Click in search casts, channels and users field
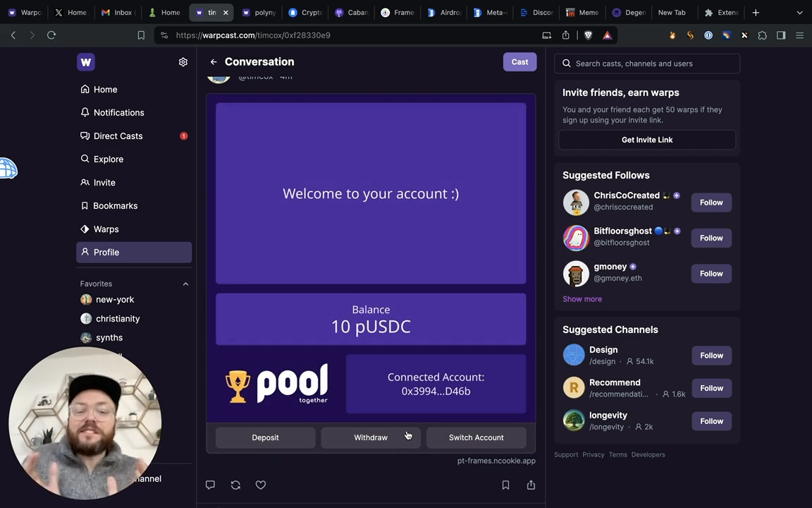Image resolution: width=812 pixels, height=508 pixels. point(647,64)
